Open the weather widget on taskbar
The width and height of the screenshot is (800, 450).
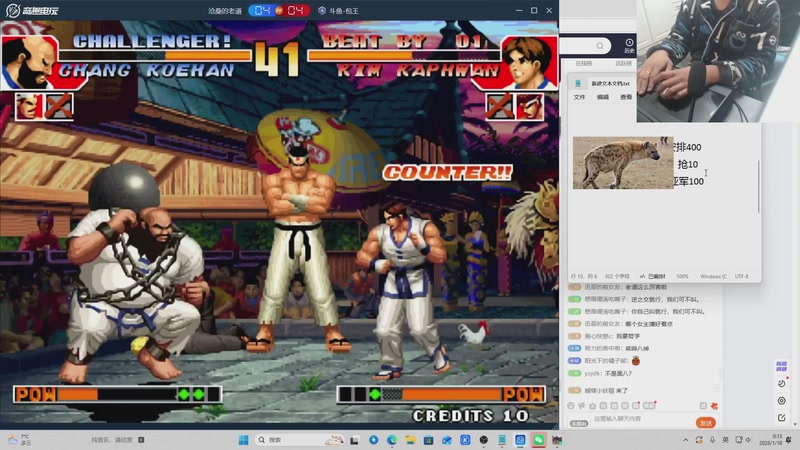tap(19, 440)
